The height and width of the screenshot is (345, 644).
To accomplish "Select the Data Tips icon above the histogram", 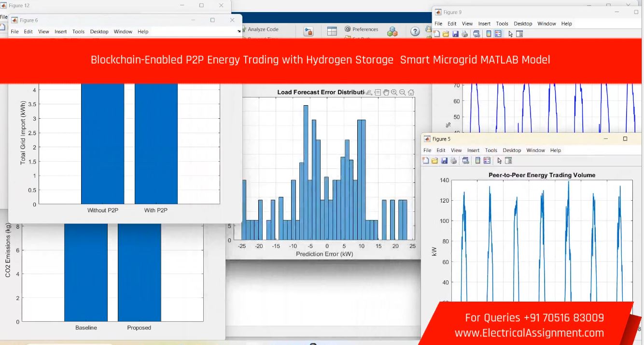I will point(378,93).
